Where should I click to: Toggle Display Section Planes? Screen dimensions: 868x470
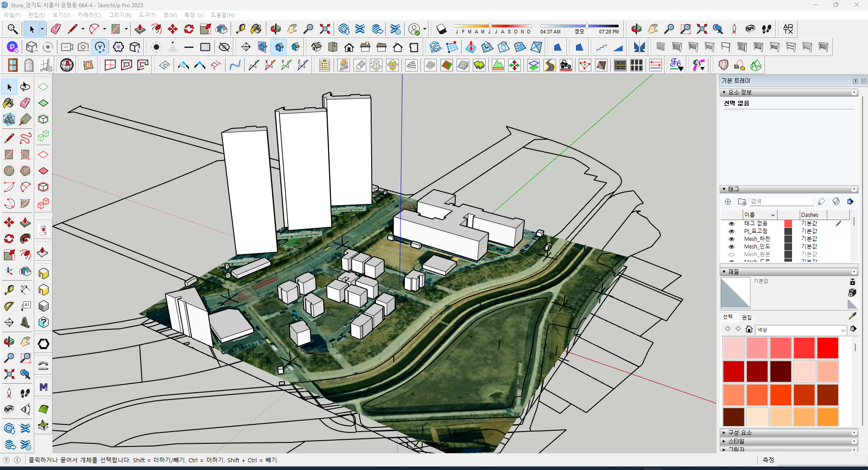[x=262, y=47]
